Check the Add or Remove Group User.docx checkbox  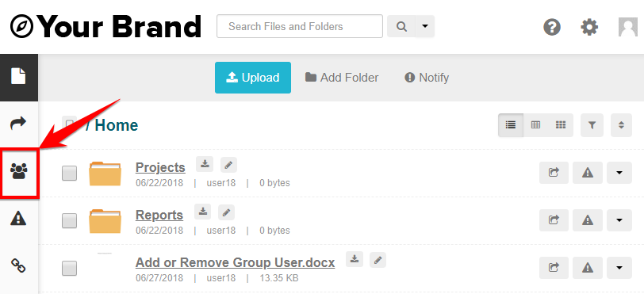pos(69,268)
